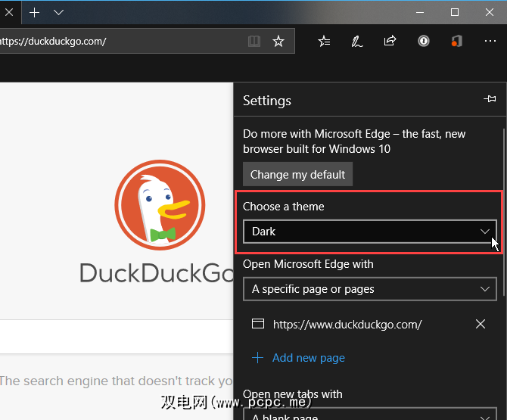Click the Add notes pen icon
The image size is (507, 420).
(357, 42)
